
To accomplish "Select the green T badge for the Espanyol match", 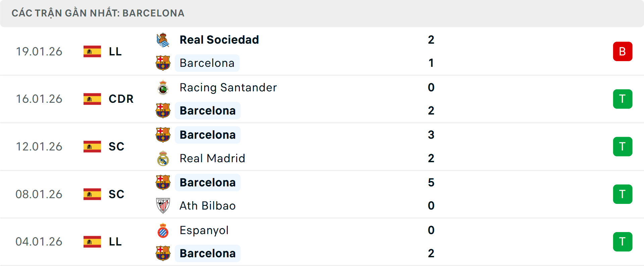I will pyautogui.click(x=623, y=242).
